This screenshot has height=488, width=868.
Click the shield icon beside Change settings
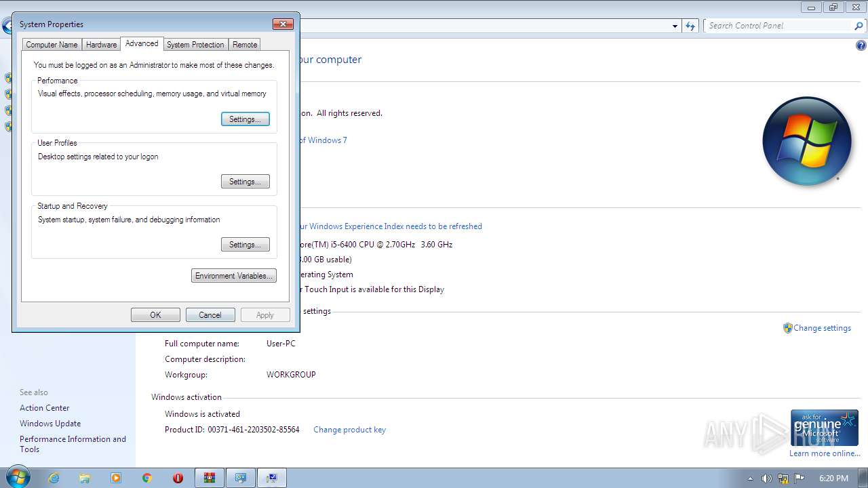click(x=787, y=328)
